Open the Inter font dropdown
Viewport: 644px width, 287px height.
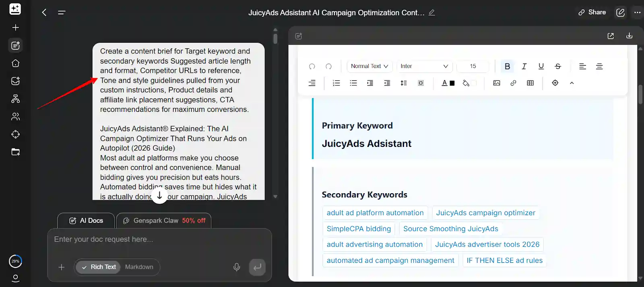pyautogui.click(x=424, y=66)
